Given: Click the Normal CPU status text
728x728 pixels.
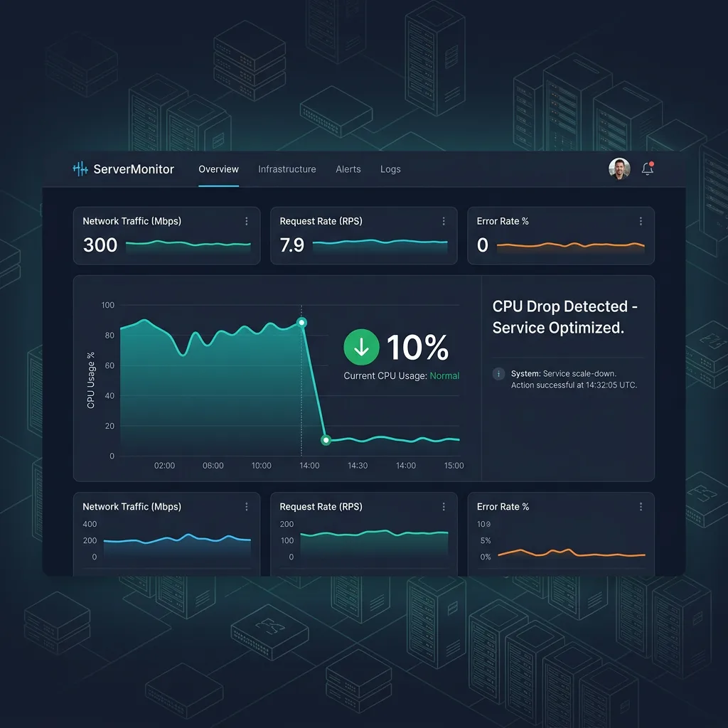Looking at the screenshot, I should point(444,375).
